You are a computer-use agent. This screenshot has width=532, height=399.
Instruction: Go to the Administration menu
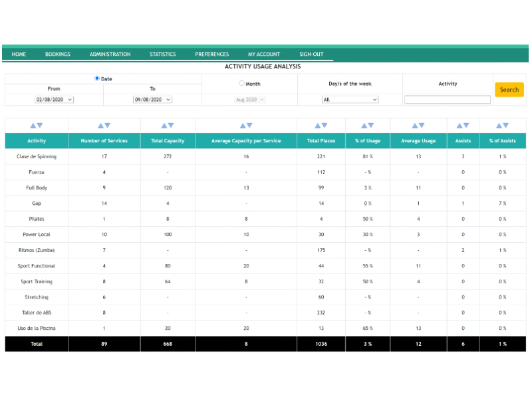[x=110, y=55]
